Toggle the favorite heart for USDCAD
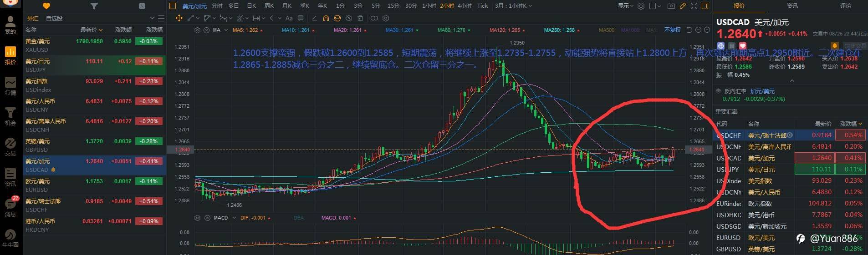Viewport: 868px width, 255px height. [743, 46]
